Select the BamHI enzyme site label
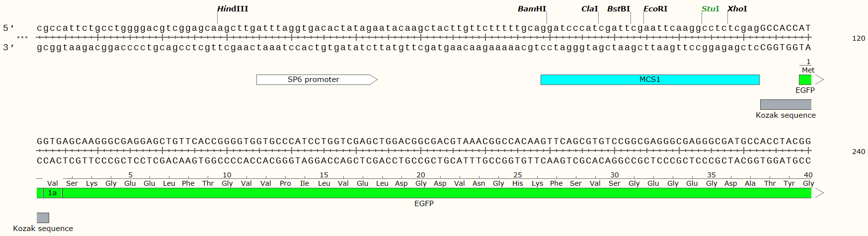 (x=532, y=9)
